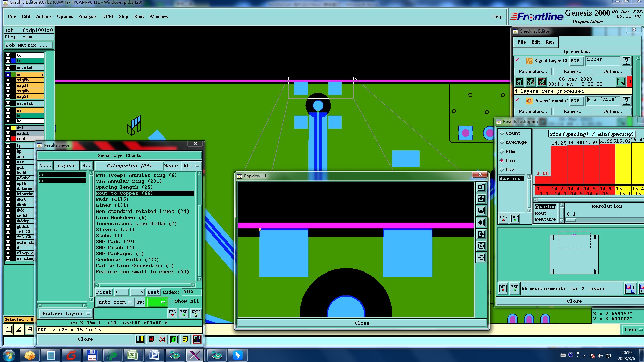Select the Max radio option
Viewport: 644px width, 362px height.
point(502,170)
